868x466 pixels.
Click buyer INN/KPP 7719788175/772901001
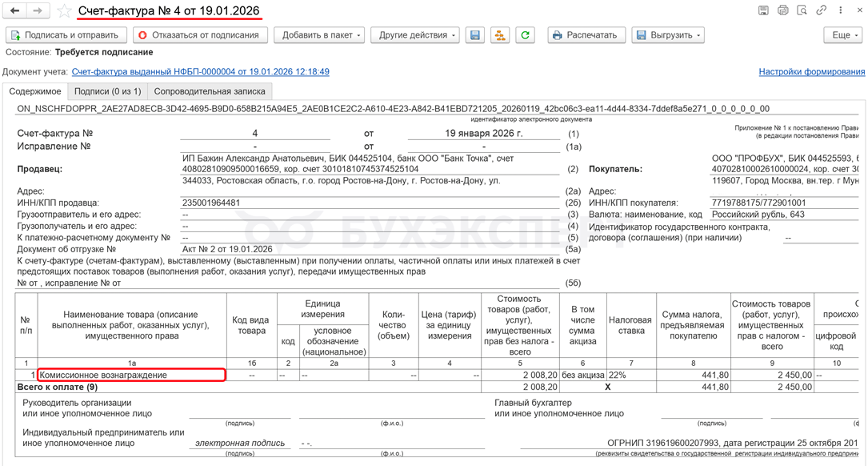[759, 203]
